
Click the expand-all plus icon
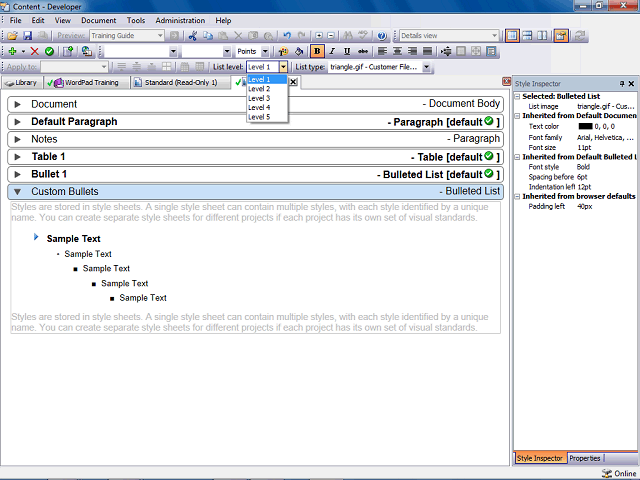pyautogui.click(x=319, y=36)
